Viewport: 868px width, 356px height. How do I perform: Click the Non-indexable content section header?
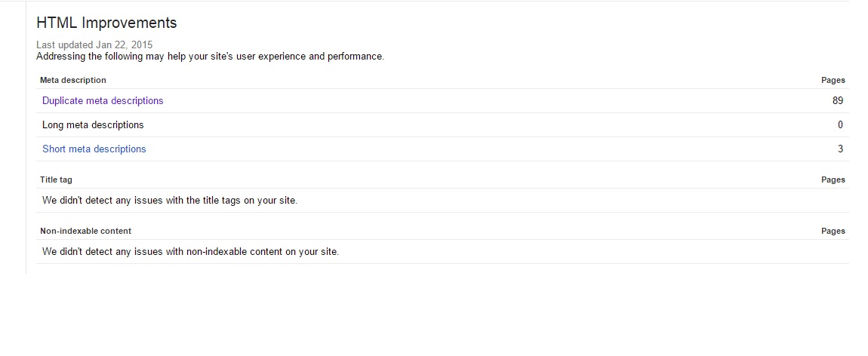(x=86, y=231)
